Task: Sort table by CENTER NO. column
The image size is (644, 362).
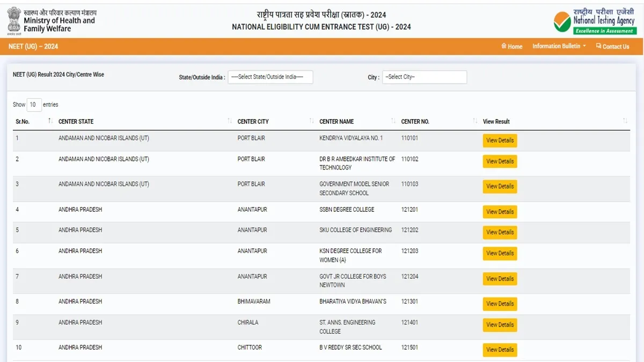Action: pos(439,121)
